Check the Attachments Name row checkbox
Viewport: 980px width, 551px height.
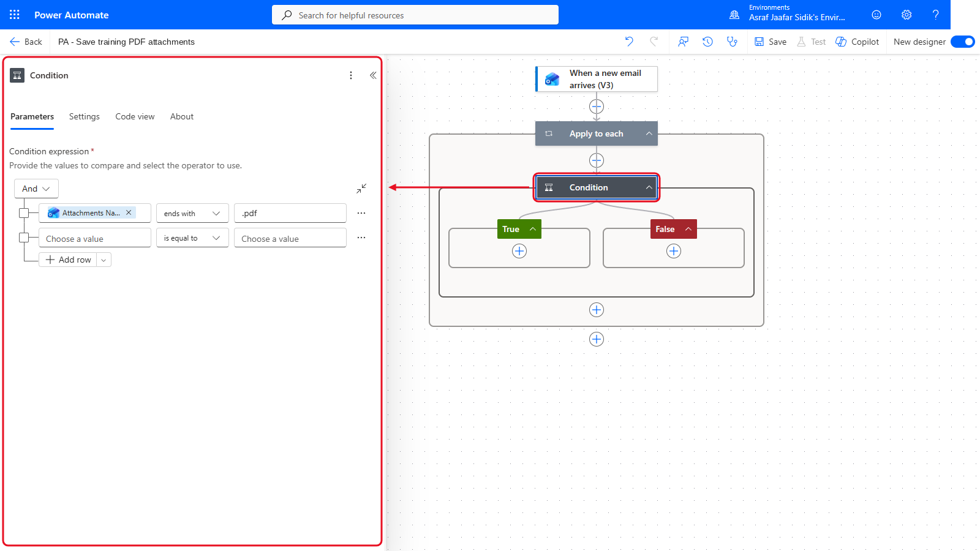[x=24, y=213]
